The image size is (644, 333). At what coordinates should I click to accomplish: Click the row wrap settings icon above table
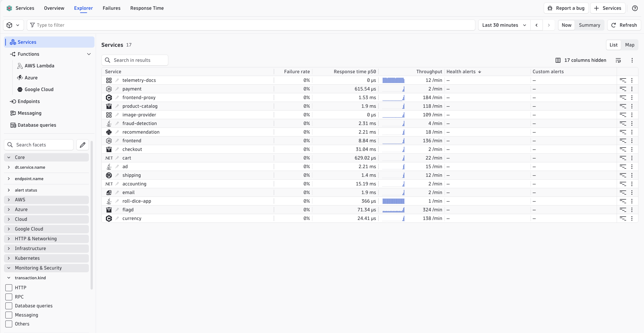618,60
